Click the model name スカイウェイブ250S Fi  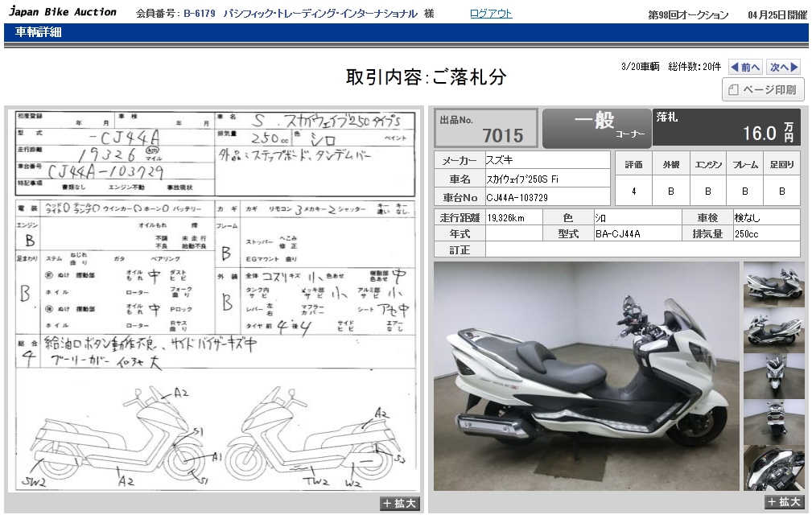[522, 179]
